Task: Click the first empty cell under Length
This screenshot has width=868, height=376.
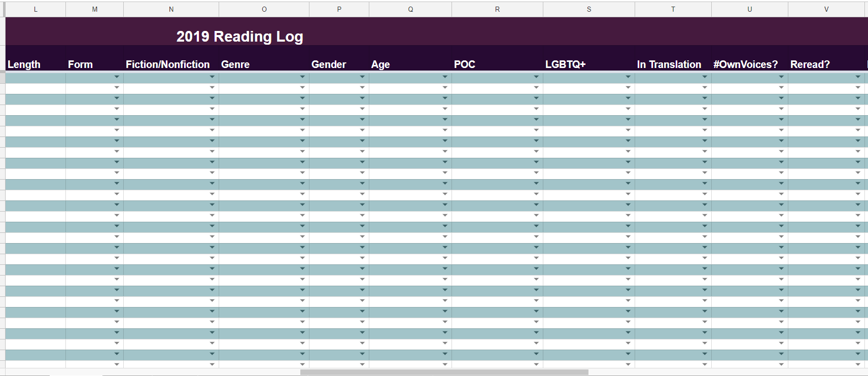Action: pyautogui.click(x=36, y=77)
